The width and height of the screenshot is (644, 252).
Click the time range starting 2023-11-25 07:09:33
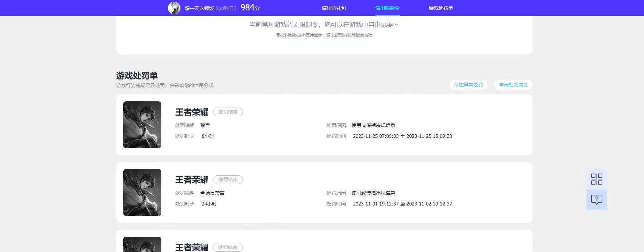coord(402,136)
